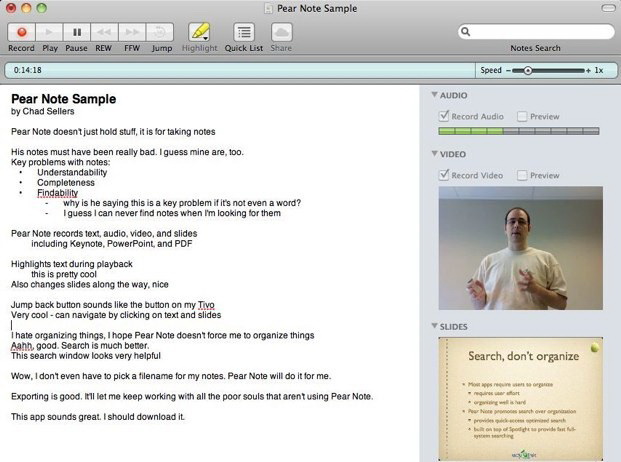The height and width of the screenshot is (462, 621).
Task: Toggle the Record Video checkbox
Action: click(x=444, y=175)
